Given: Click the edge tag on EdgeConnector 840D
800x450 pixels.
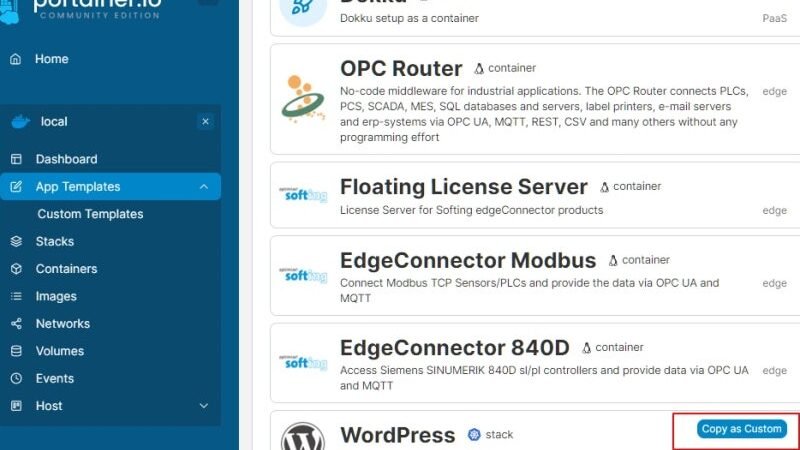Looking at the screenshot, I should point(774,370).
